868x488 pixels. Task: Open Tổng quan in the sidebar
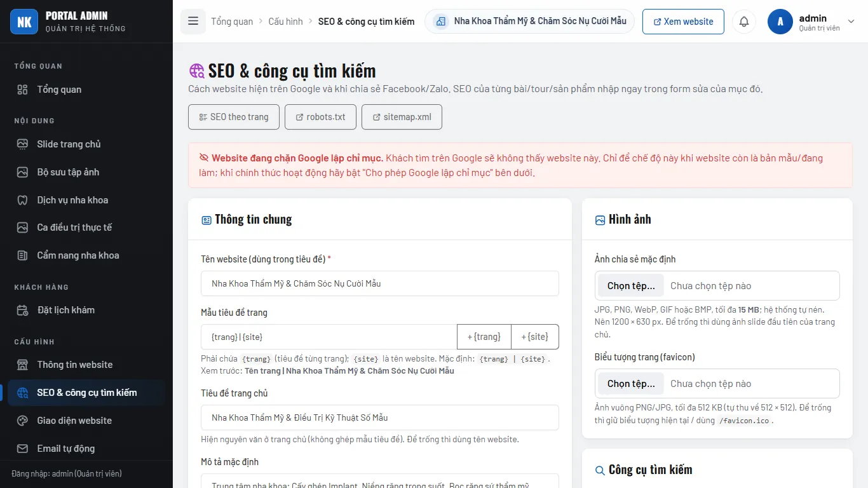coord(86,90)
